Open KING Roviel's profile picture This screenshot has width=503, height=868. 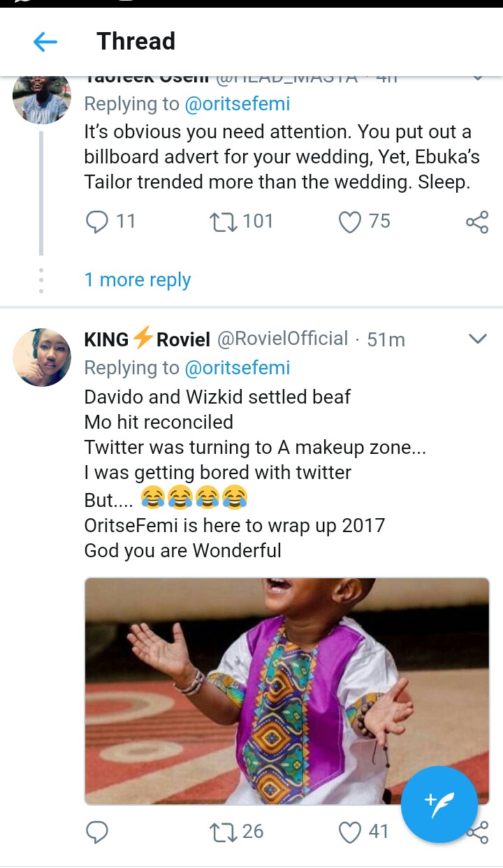pyautogui.click(x=42, y=358)
